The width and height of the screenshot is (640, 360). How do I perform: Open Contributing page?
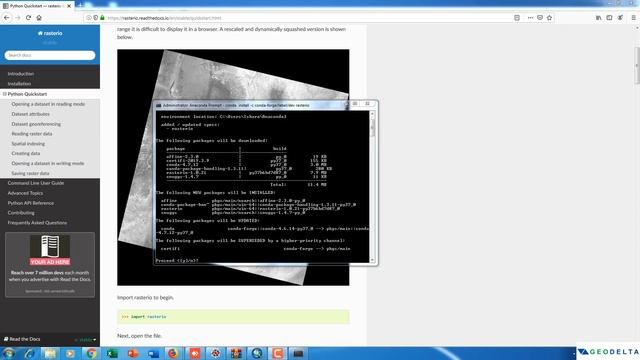click(21, 213)
